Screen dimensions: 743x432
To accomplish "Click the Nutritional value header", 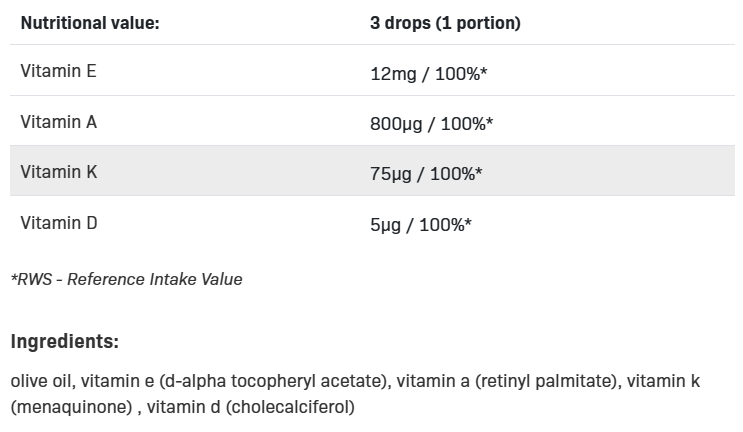I will click(x=90, y=23).
